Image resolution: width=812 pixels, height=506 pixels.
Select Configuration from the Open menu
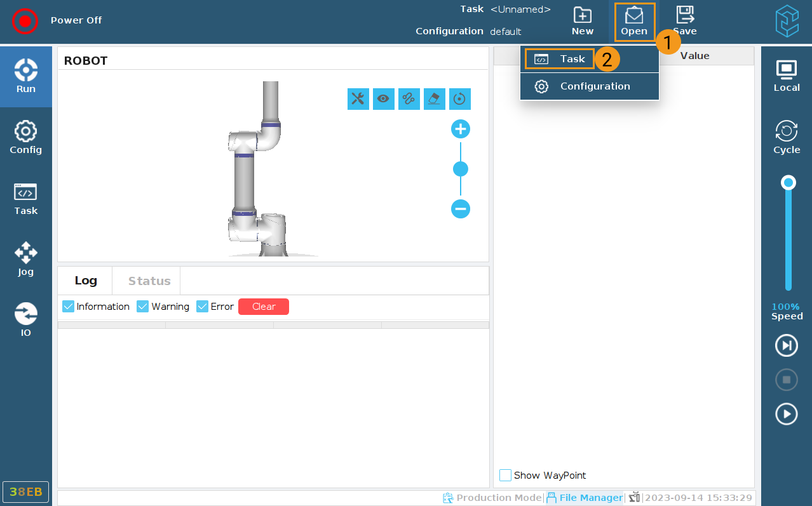(x=594, y=86)
